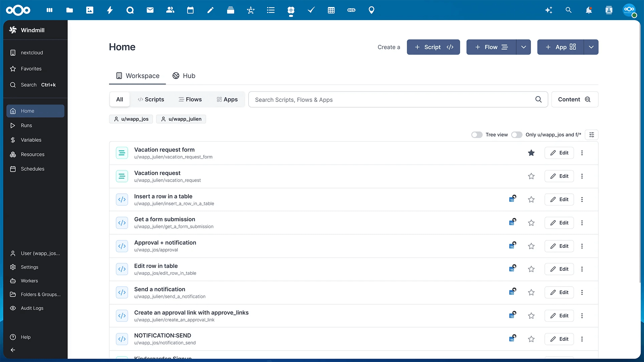View the Audit Logs
The height and width of the screenshot is (362, 644).
pos(32,308)
